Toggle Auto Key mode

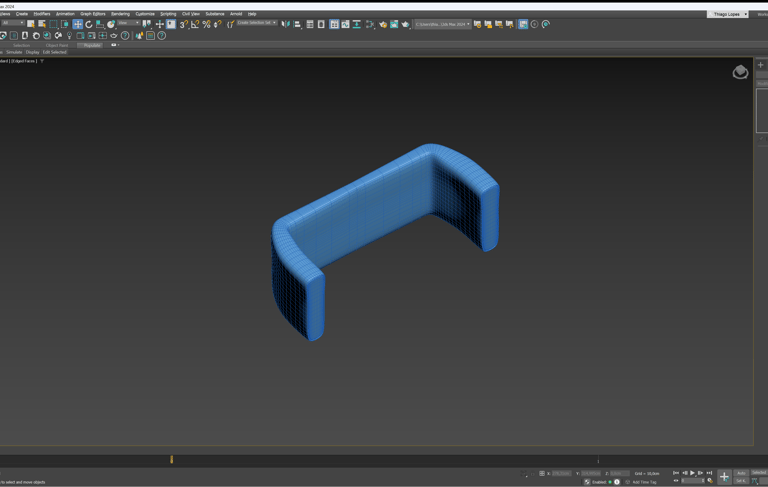tap(741, 473)
